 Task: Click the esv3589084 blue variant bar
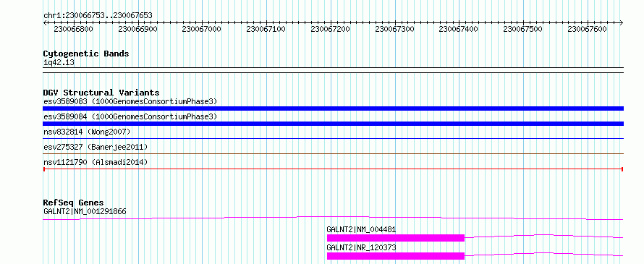tap(333, 124)
